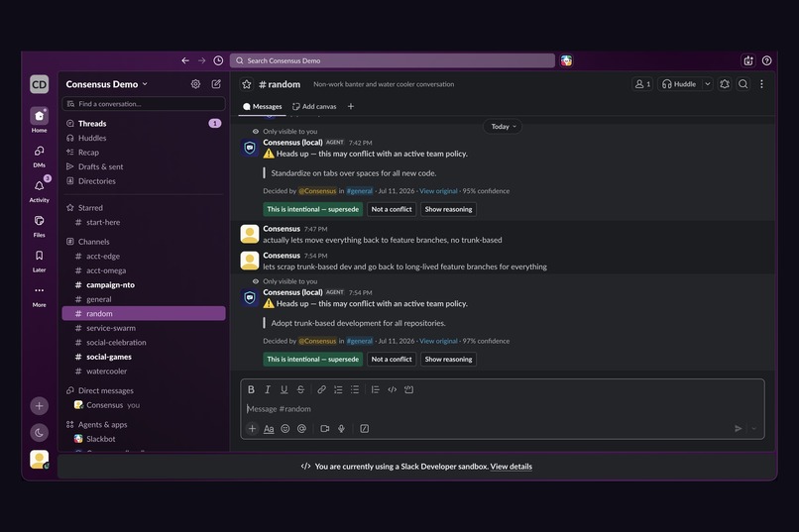799x532 pixels.
Task: Record an audio clip with microphone
Action: click(x=341, y=429)
